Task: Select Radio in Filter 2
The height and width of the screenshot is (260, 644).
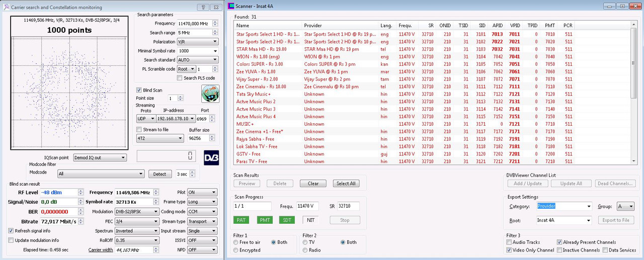Action: click(x=305, y=249)
